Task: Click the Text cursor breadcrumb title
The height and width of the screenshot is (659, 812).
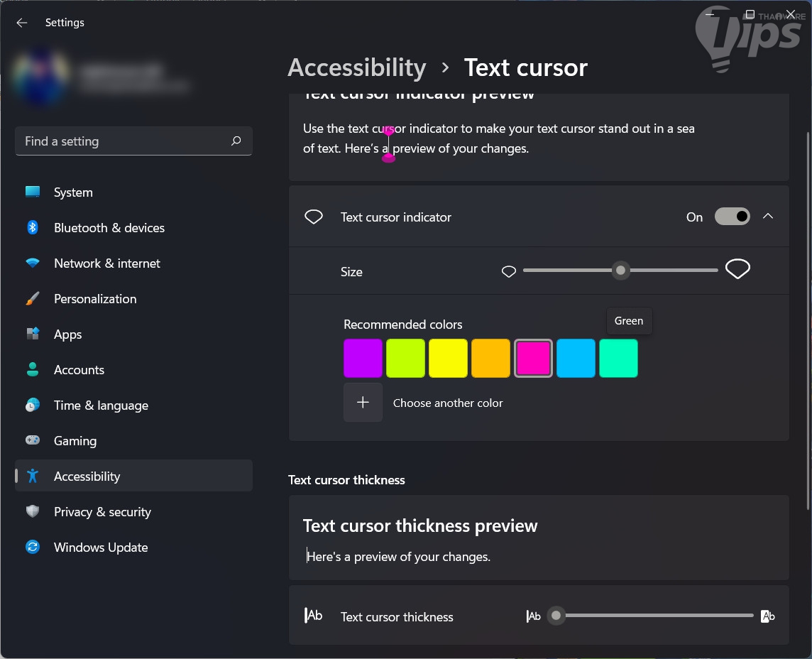Action: tap(526, 68)
